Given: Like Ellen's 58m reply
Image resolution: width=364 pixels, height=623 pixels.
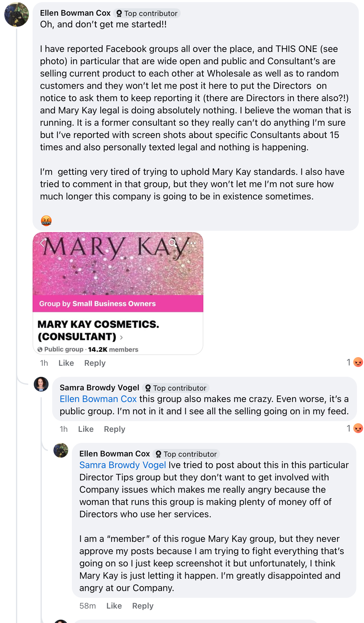Looking at the screenshot, I should 114,606.
